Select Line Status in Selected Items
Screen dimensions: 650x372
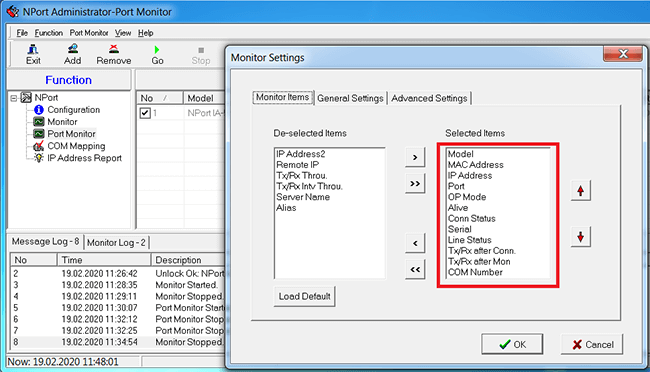tap(469, 240)
